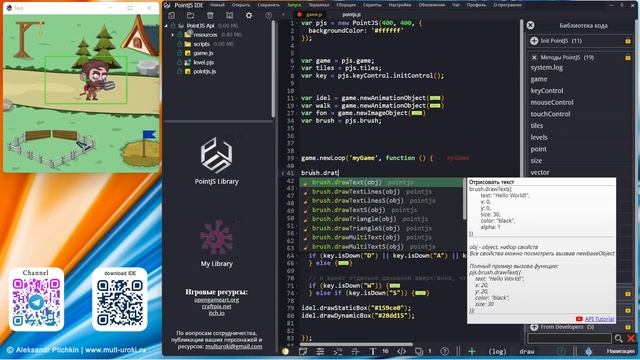Click the (log) button in the bottom bar
The image size is (640, 360).
497,351
